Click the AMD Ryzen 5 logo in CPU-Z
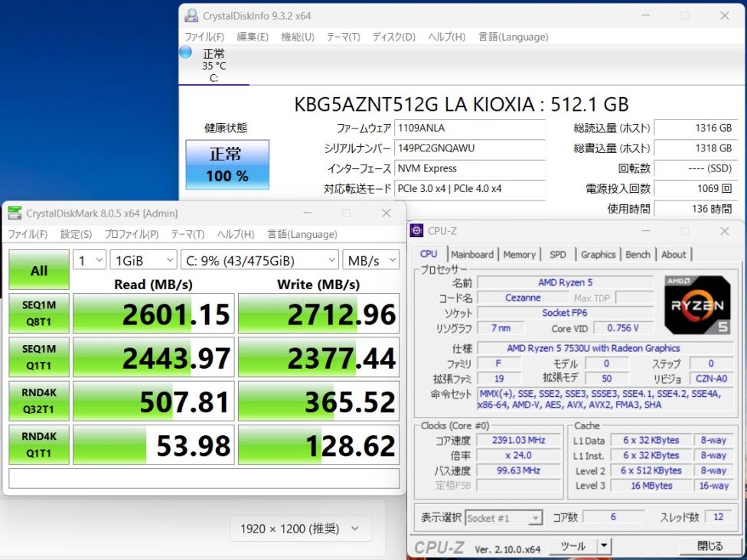Image resolution: width=747 pixels, height=560 pixels. (697, 304)
